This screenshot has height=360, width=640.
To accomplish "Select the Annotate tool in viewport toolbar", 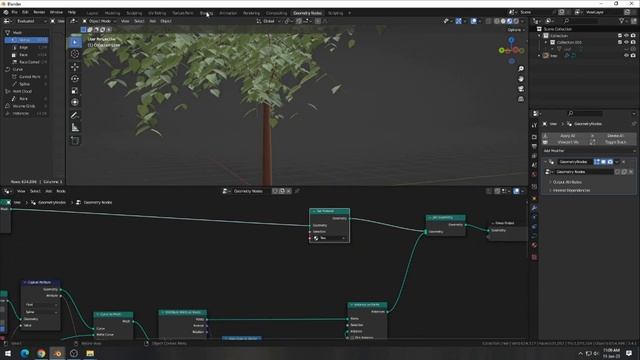I will coord(75,116).
